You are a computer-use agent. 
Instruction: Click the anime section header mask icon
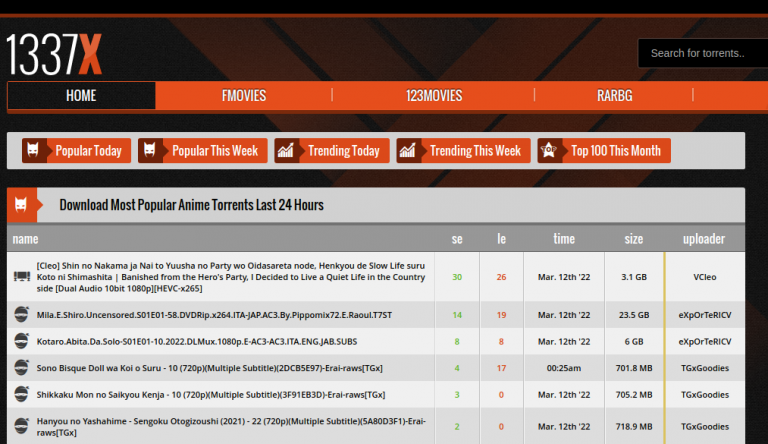pyautogui.click(x=21, y=205)
